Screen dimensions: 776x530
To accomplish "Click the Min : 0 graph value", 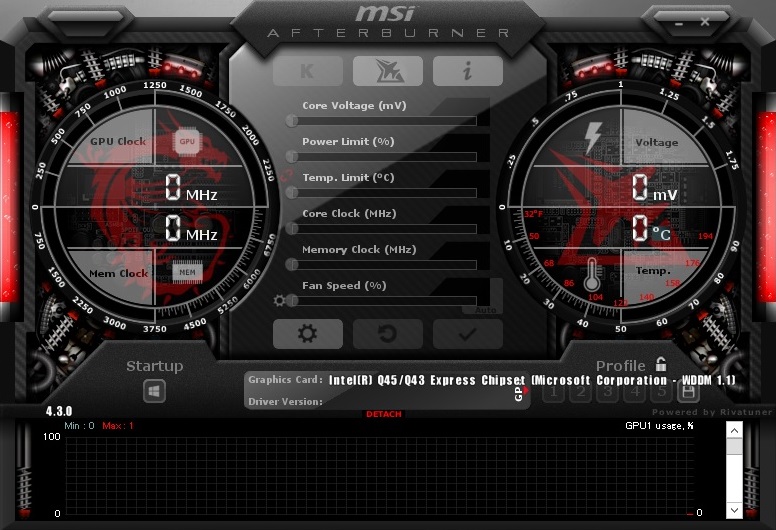I will coord(79,426).
